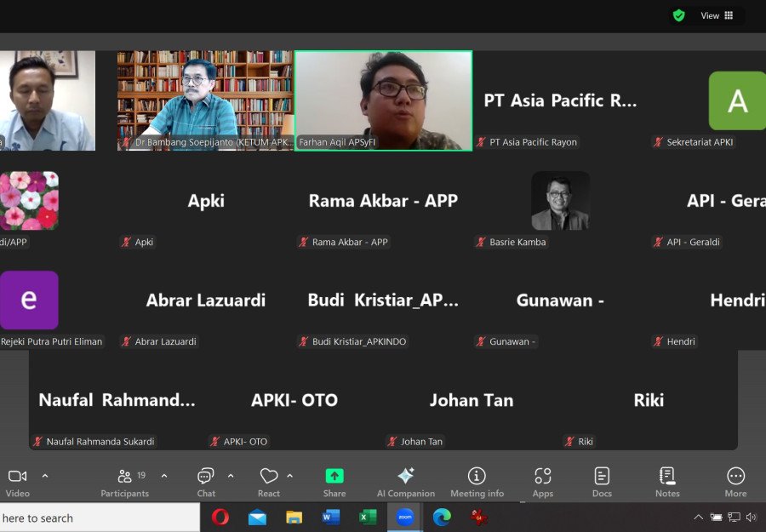Click the purple e avatar tile
This screenshot has width=766, height=532.
tap(29, 300)
